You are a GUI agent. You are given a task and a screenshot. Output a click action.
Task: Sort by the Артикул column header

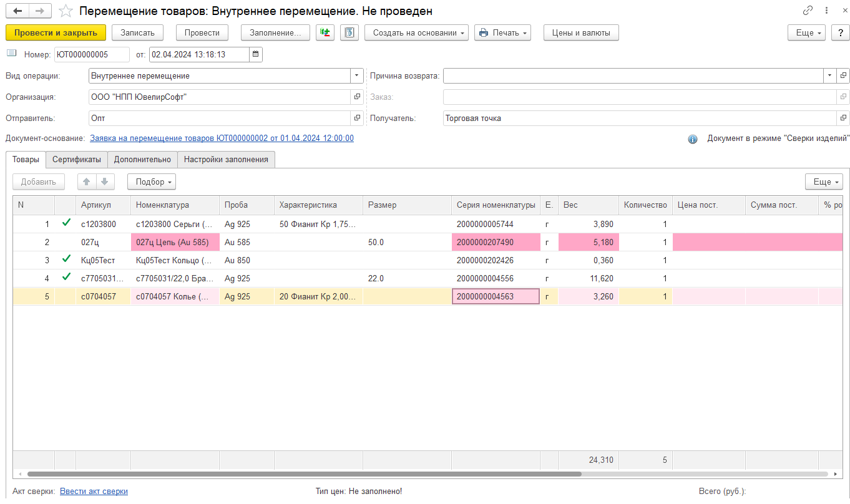103,205
